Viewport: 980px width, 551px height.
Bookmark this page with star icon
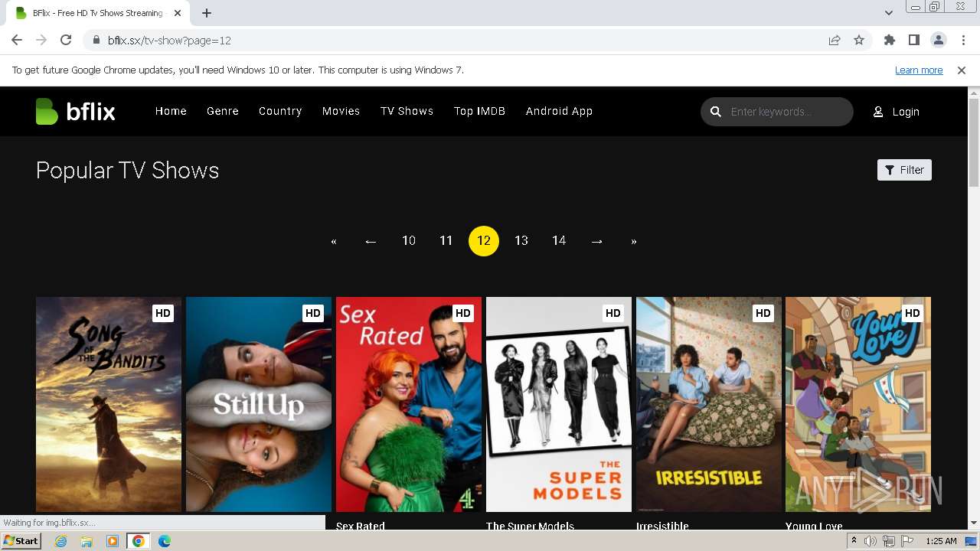pyautogui.click(x=859, y=41)
